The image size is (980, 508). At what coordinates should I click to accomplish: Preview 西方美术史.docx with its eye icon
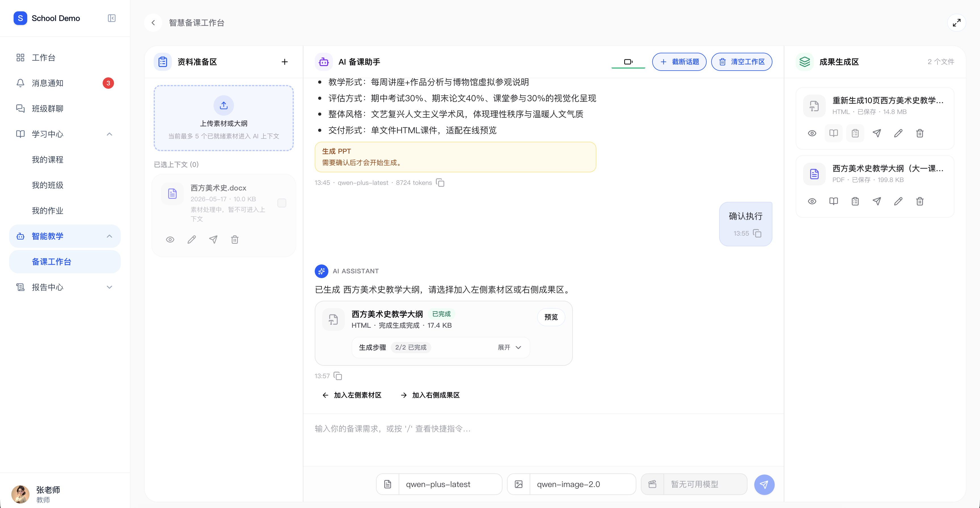click(x=170, y=240)
